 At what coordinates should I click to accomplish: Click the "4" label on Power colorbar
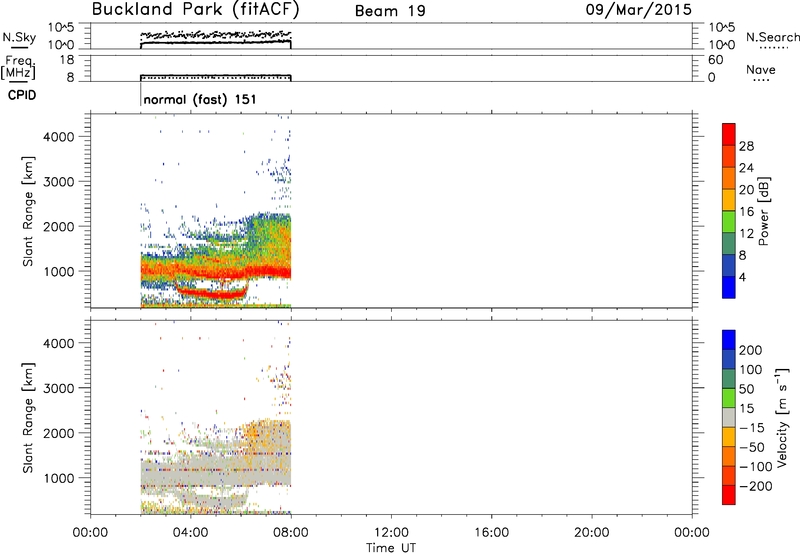click(742, 277)
